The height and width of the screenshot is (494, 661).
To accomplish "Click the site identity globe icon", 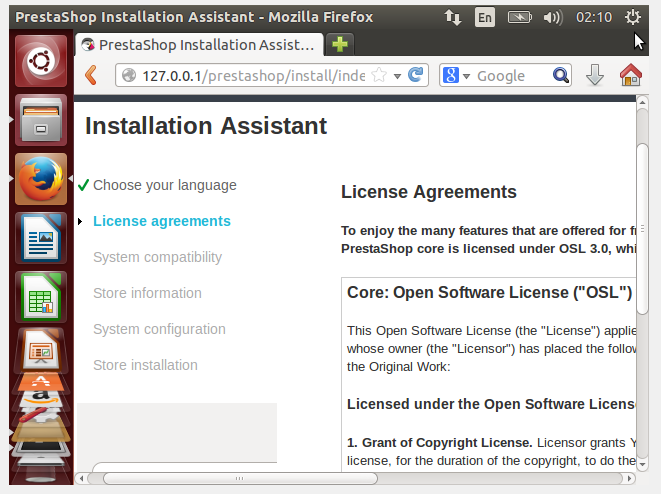I will click(x=129, y=75).
